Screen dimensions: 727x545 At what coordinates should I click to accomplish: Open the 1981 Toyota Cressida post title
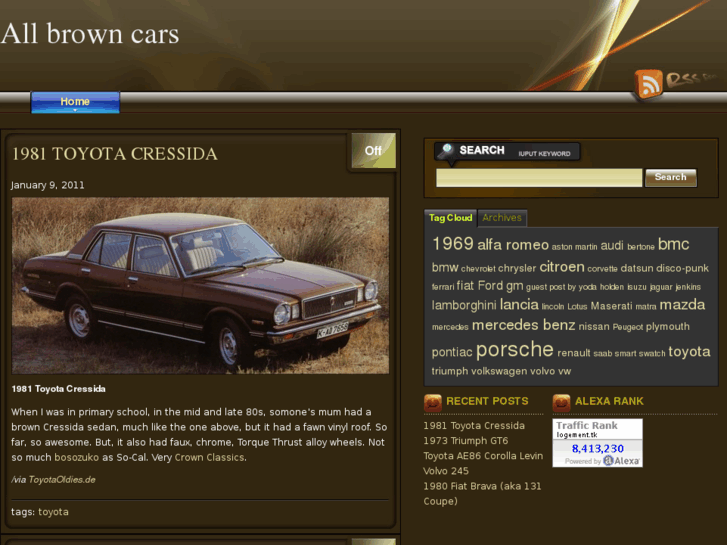coord(115,154)
